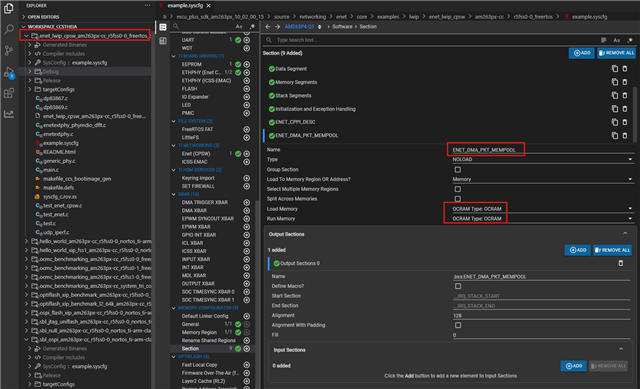The width and height of the screenshot is (640, 389).
Task: Open the Extensions activity bar icon
Action: pos(9,93)
